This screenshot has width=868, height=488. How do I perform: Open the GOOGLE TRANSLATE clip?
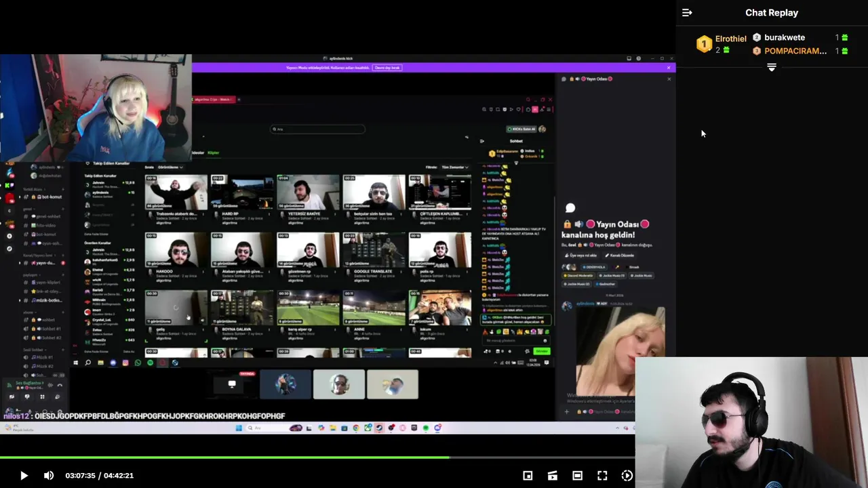tap(374, 250)
